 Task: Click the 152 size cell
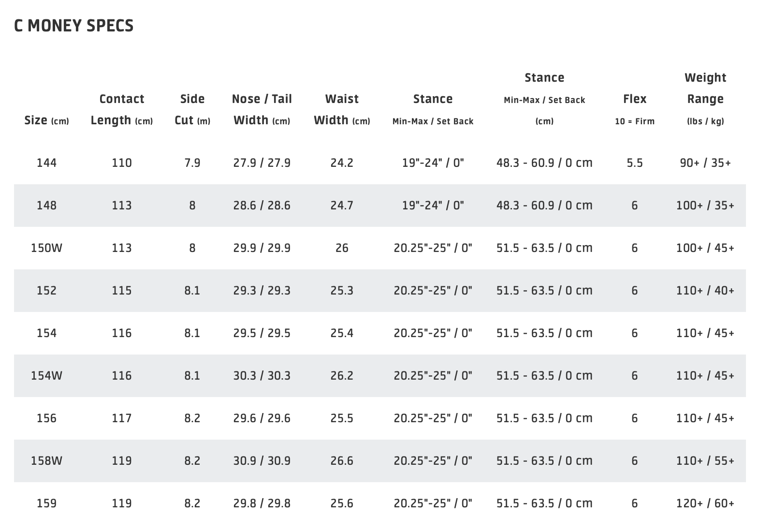[x=46, y=291]
